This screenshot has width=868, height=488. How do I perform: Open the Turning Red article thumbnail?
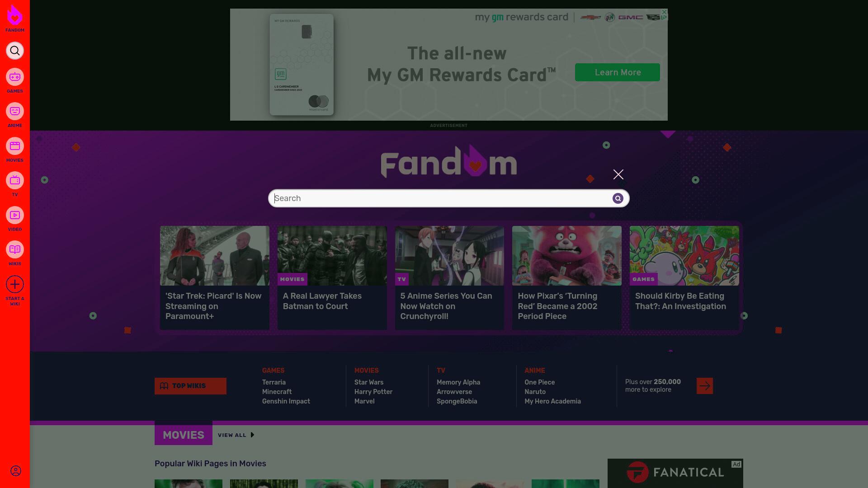pos(567,256)
